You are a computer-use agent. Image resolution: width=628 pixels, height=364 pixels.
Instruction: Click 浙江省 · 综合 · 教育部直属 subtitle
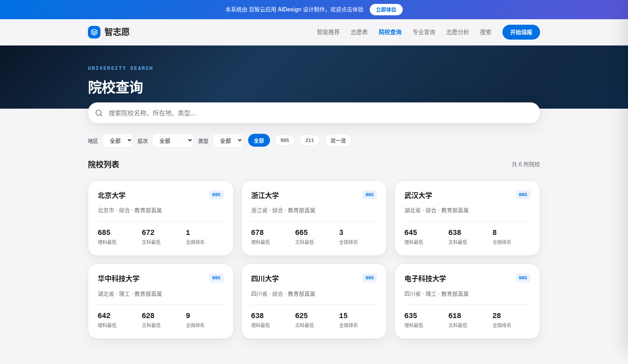[x=283, y=211]
